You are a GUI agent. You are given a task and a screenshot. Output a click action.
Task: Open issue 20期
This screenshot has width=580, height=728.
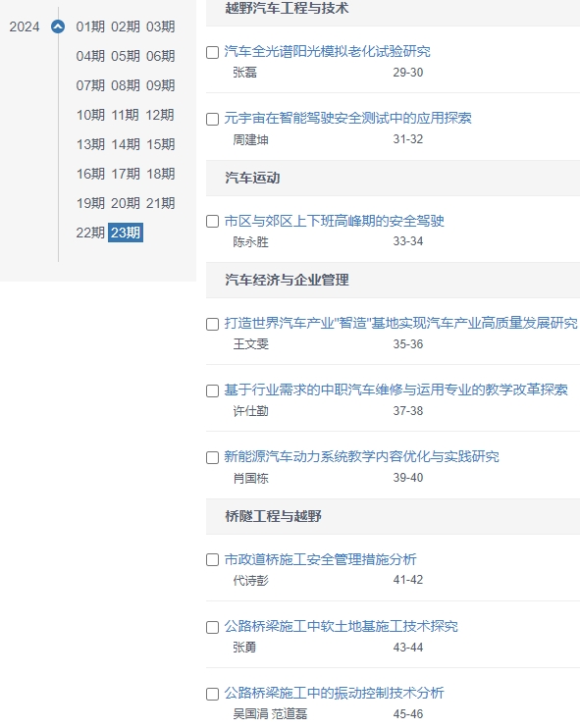[x=126, y=203]
